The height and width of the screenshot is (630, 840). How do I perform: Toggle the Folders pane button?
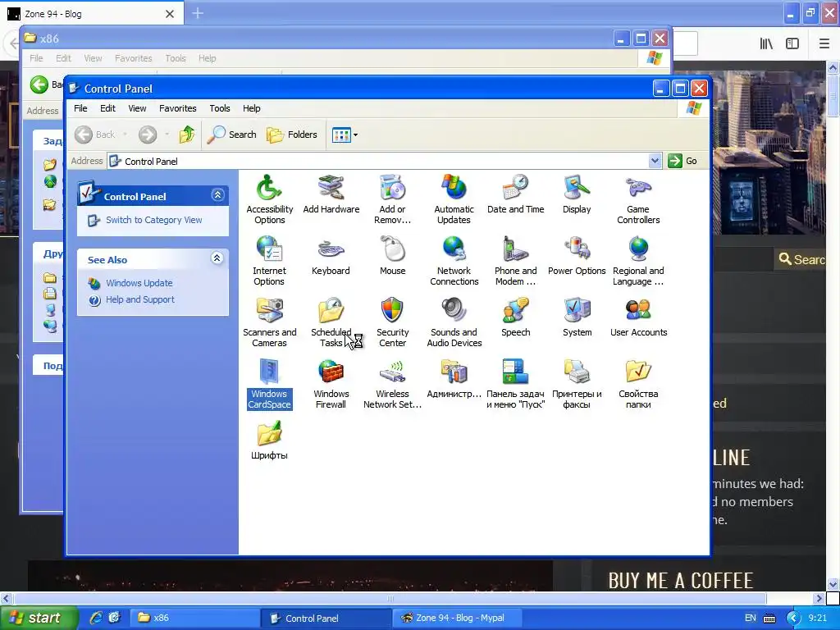click(x=292, y=135)
